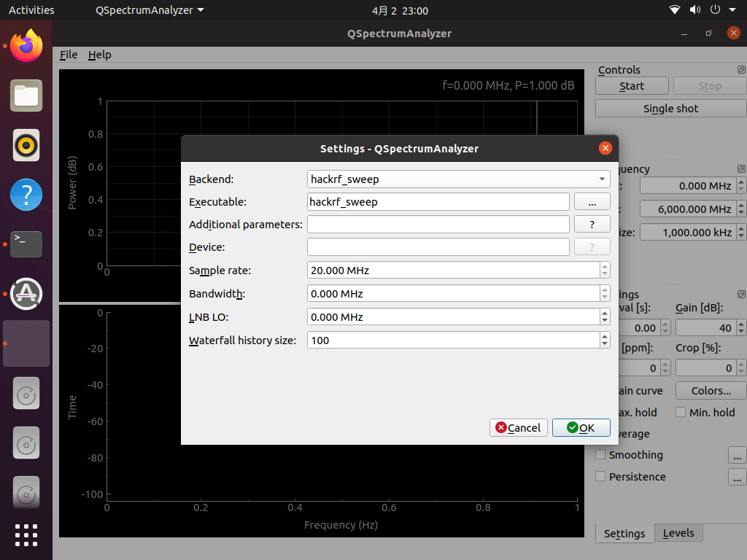Enable the Min. hold checkbox
Image resolution: width=747 pixels, height=560 pixels.
click(680, 412)
